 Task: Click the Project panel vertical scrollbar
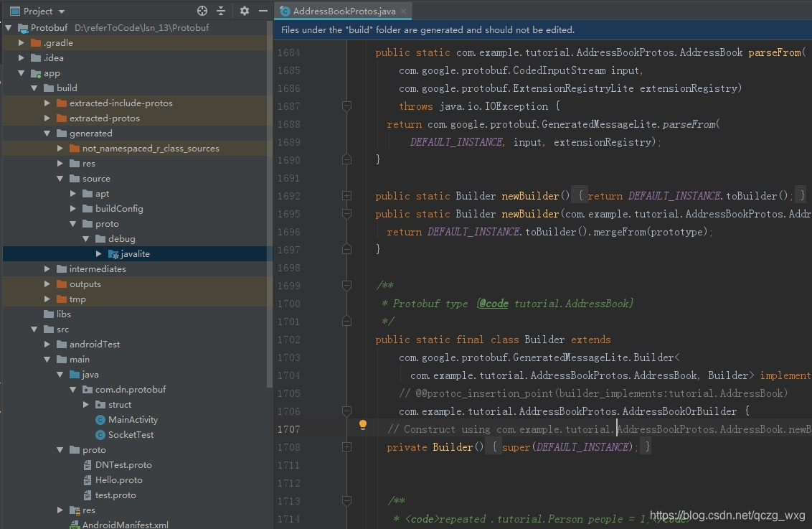click(269, 203)
